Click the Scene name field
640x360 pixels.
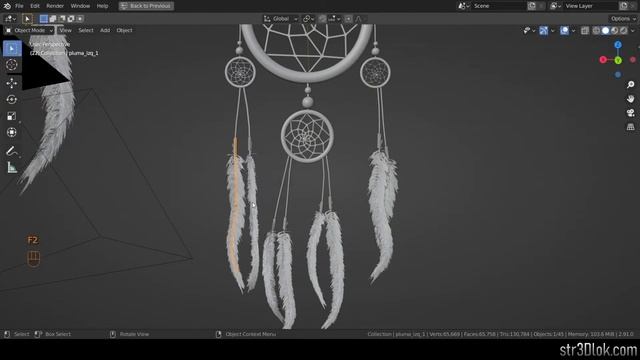tap(499, 6)
